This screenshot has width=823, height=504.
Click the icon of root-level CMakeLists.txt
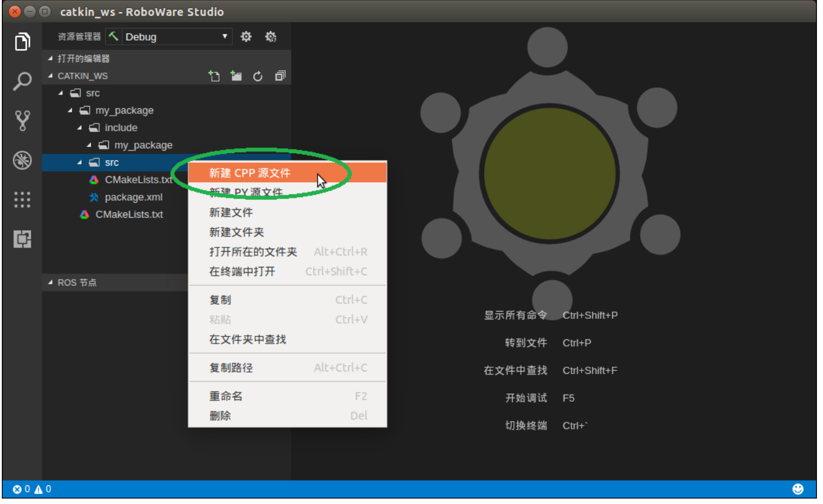[x=85, y=214]
